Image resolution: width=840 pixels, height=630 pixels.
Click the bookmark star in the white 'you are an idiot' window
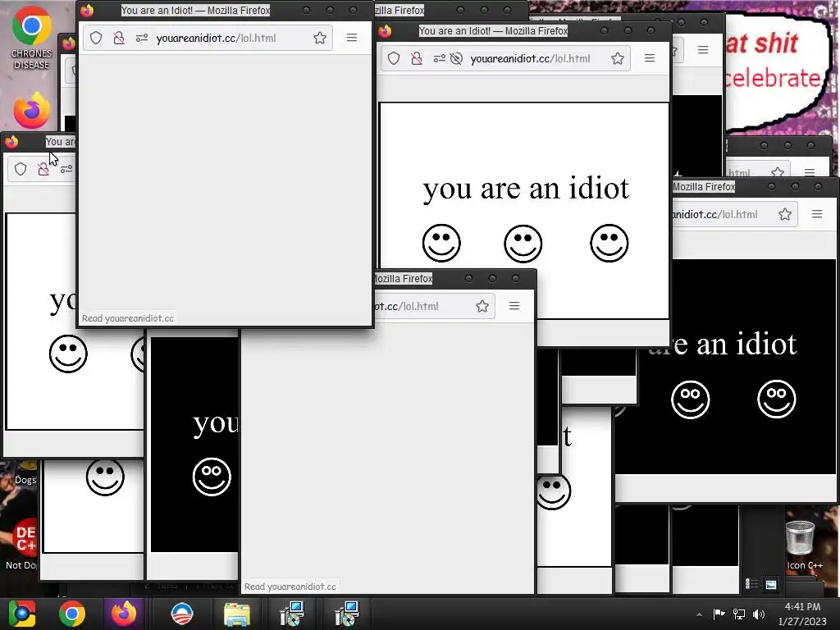pyautogui.click(x=618, y=58)
